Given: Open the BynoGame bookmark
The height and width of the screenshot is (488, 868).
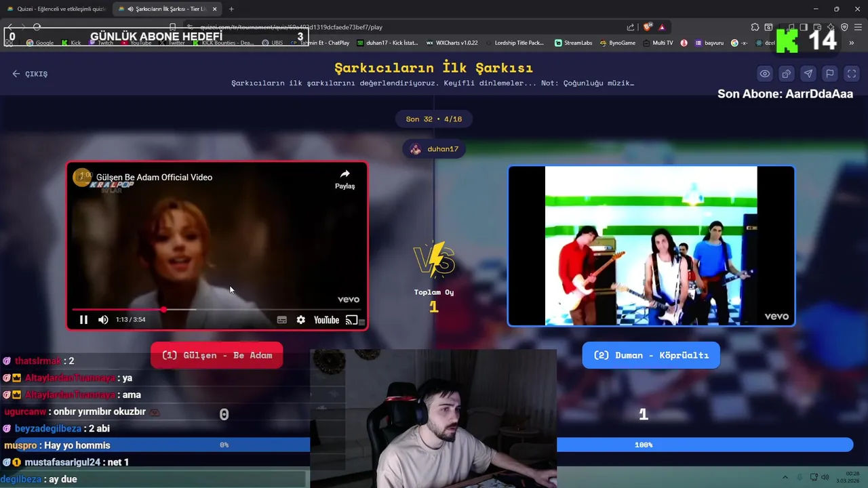Looking at the screenshot, I should (618, 43).
